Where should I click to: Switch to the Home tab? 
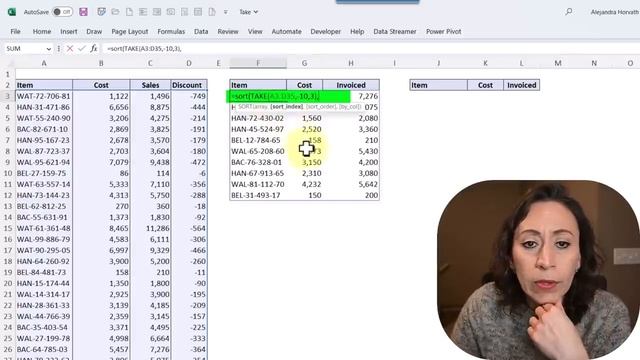tap(42, 31)
